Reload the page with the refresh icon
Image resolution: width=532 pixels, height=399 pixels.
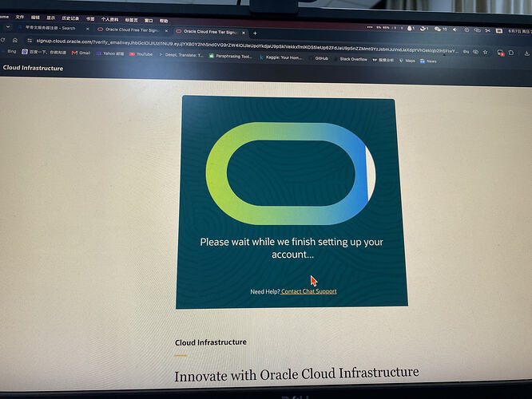point(2,40)
